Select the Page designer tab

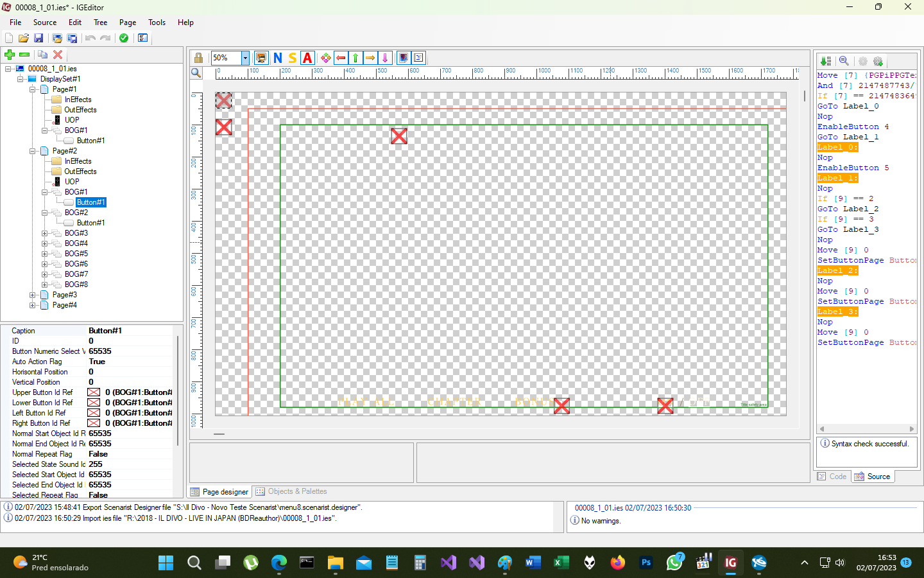pyautogui.click(x=219, y=492)
